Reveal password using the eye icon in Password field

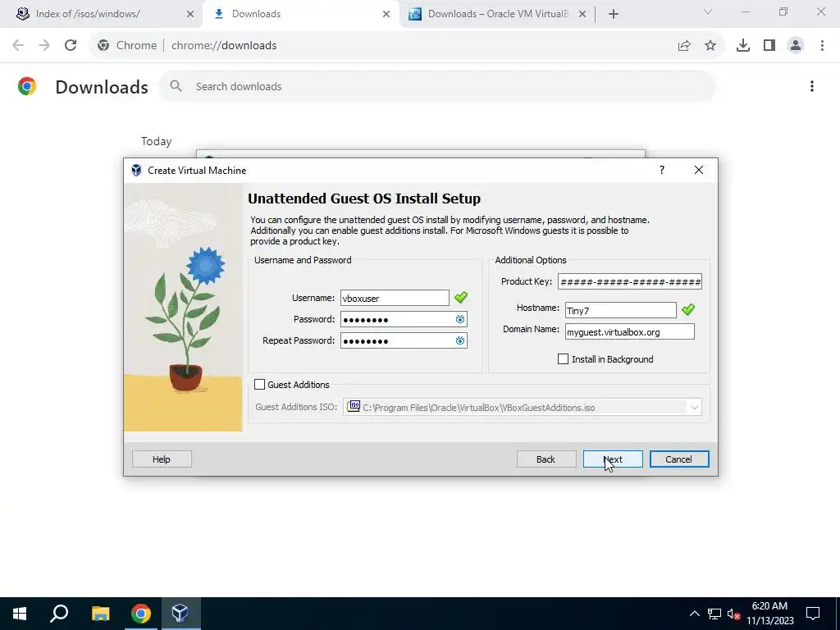pos(459,320)
